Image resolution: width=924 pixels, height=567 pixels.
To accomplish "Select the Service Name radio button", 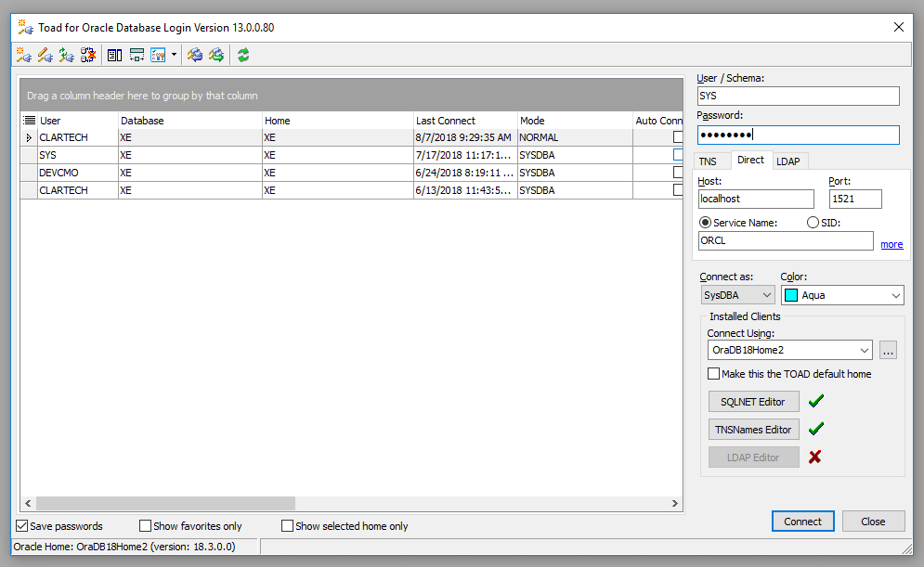I will tap(705, 223).
